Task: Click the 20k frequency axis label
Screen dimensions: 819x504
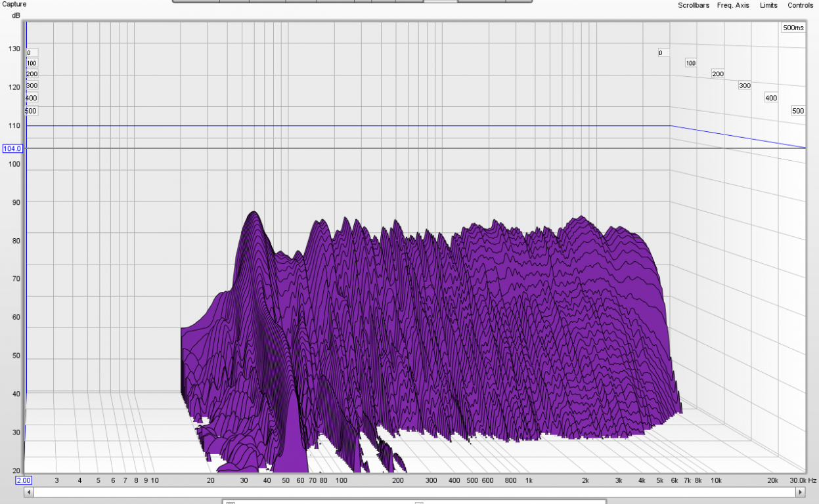Action: 774,480
